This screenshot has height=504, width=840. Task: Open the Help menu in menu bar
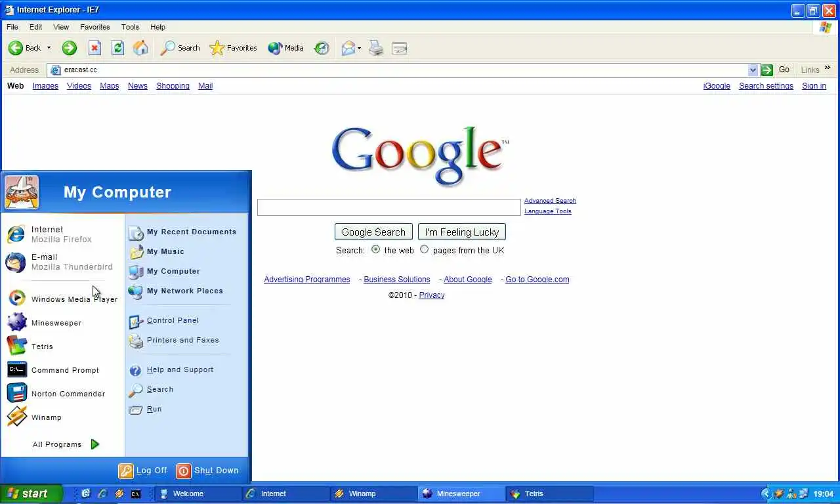157,27
